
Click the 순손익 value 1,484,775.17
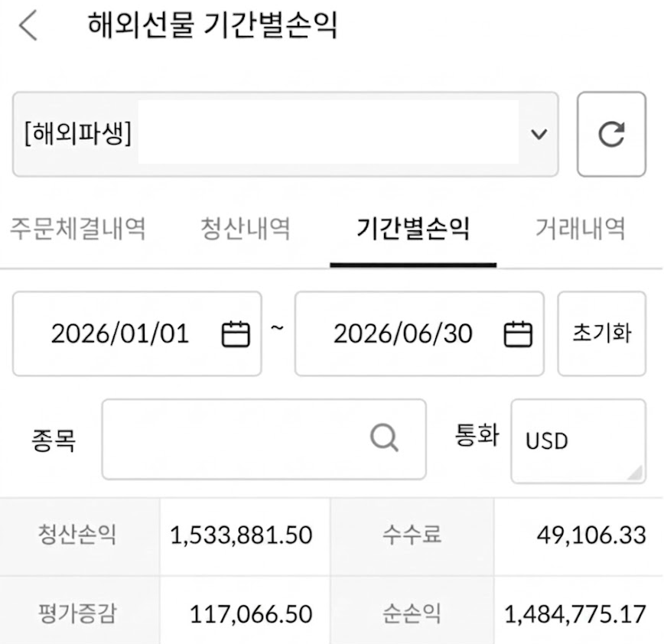(x=575, y=614)
